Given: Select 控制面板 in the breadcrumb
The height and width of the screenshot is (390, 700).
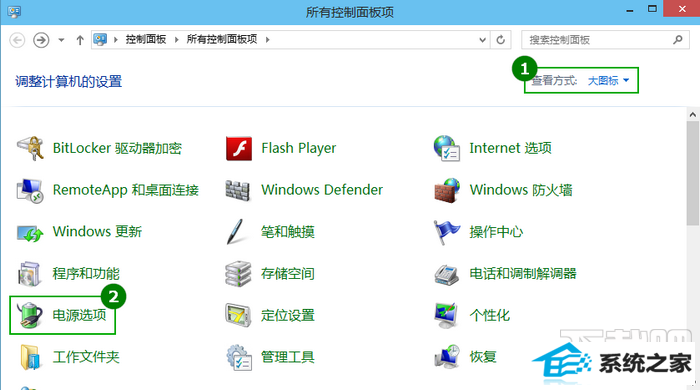Looking at the screenshot, I should point(146,40).
